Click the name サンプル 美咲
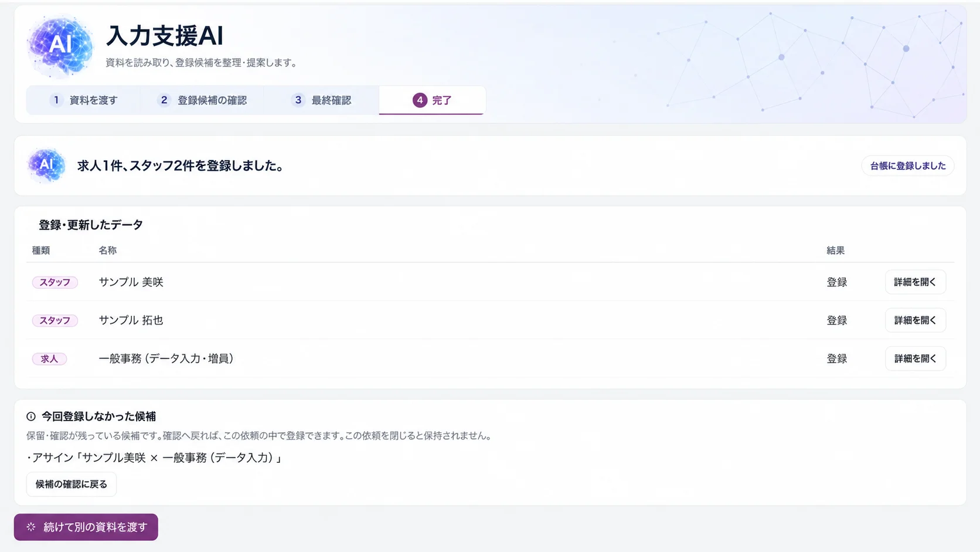980x552 pixels. click(131, 282)
